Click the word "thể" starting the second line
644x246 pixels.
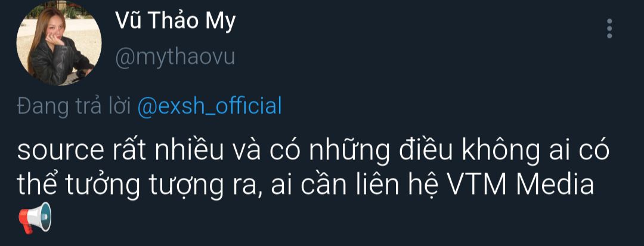36,186
